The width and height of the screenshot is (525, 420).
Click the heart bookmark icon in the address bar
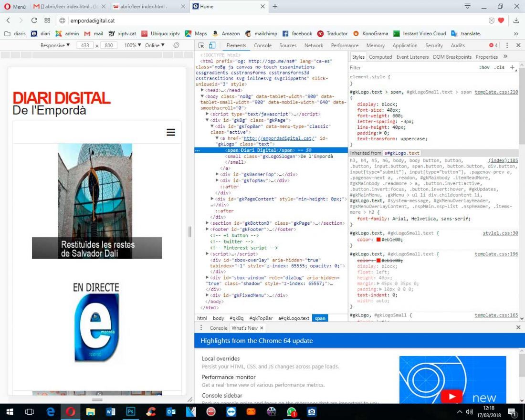click(x=501, y=21)
